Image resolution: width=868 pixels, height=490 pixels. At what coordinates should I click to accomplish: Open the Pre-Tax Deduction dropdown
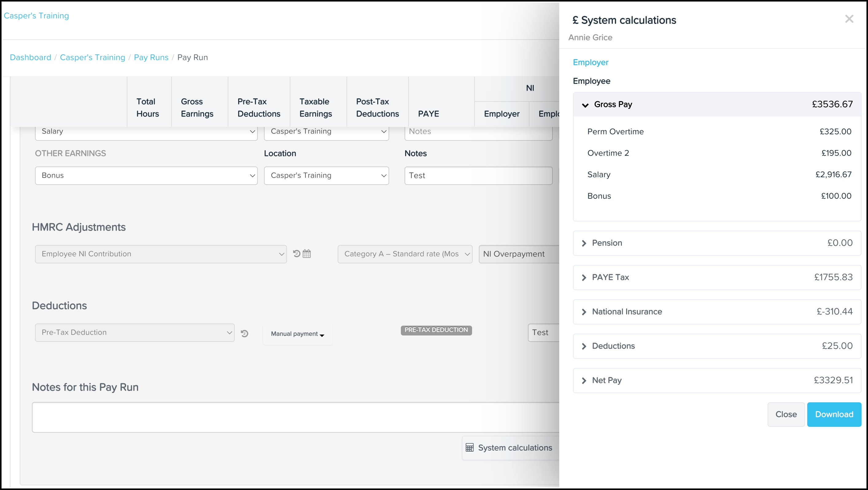pyautogui.click(x=135, y=332)
